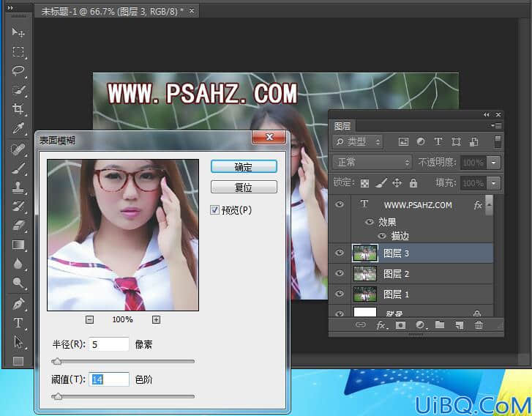This screenshot has height=416, width=532.
Task: Select the Rectangle shape tool
Action: 18,360
